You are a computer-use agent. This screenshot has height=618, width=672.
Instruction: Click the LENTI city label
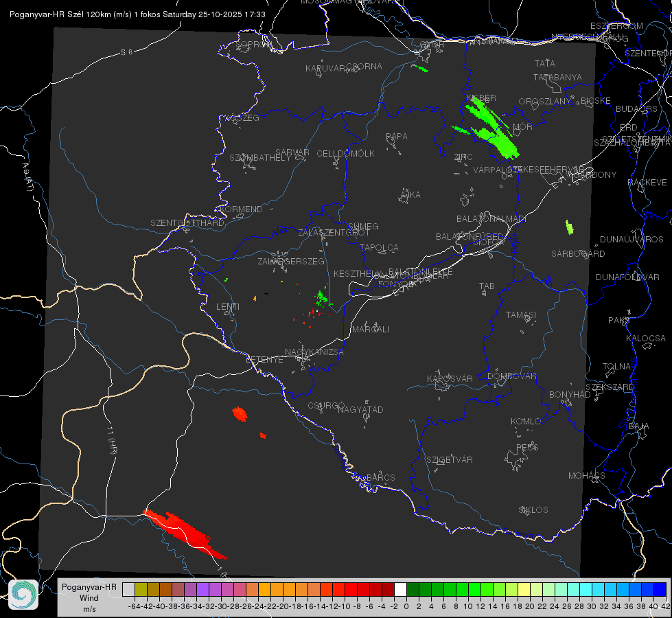(228, 307)
